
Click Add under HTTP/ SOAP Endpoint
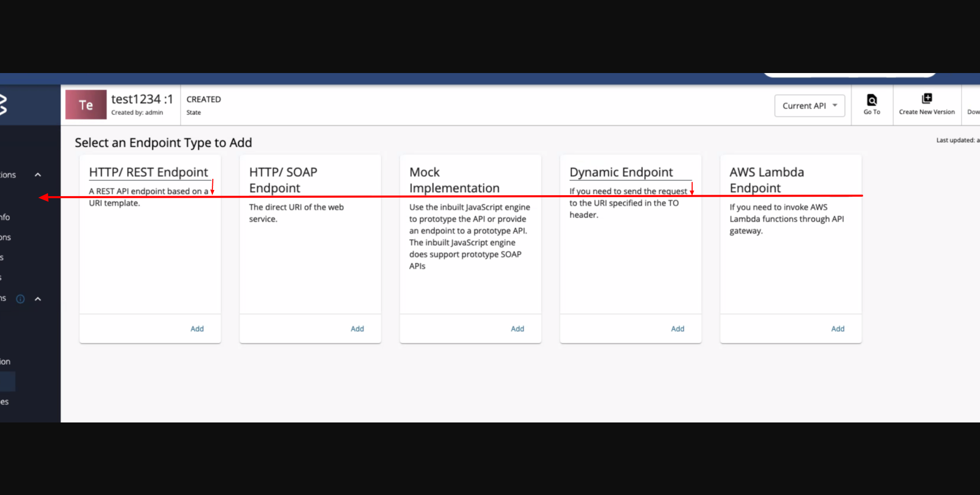(357, 328)
